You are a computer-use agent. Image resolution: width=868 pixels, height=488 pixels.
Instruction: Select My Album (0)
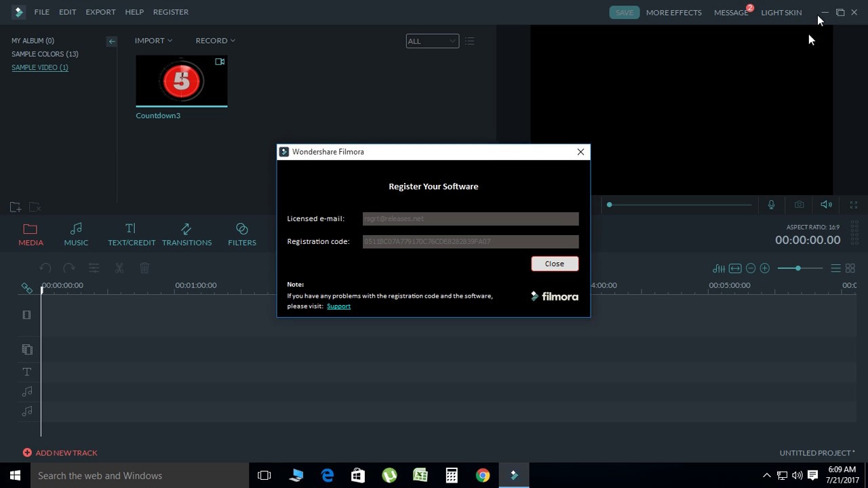pos(33,41)
